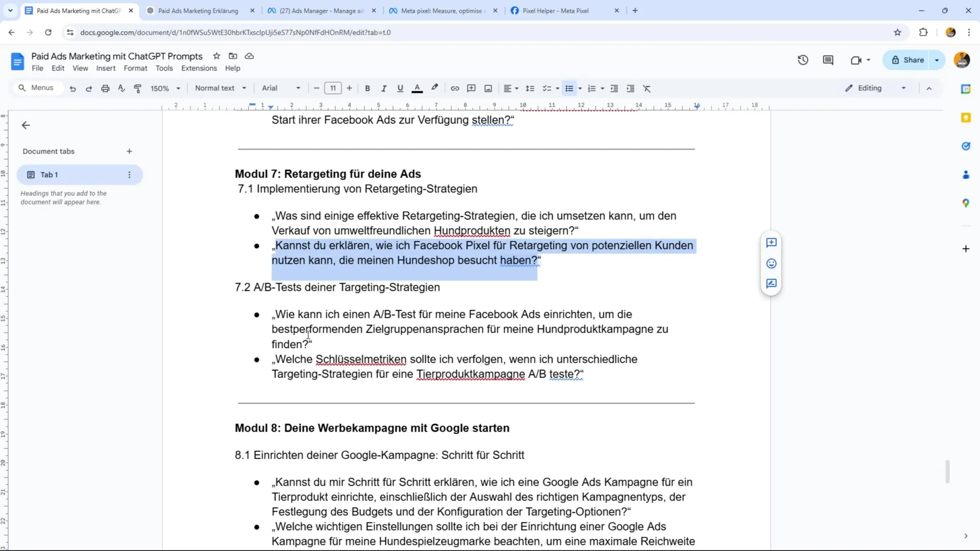
Task: Click the font size input field
Action: [x=333, y=88]
